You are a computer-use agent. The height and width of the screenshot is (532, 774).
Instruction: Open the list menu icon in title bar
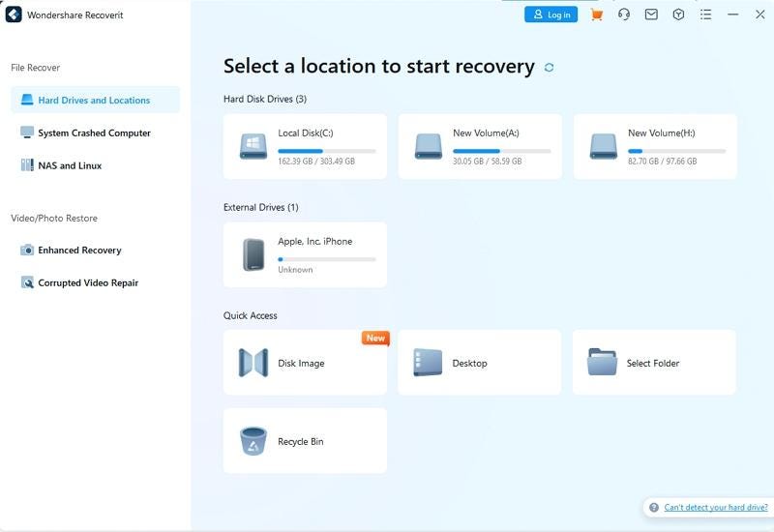[706, 15]
